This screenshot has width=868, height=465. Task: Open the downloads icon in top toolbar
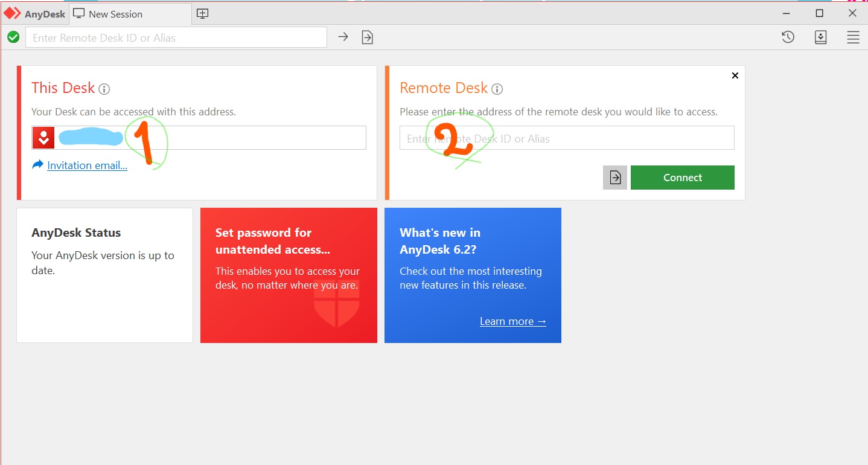pyautogui.click(x=820, y=37)
